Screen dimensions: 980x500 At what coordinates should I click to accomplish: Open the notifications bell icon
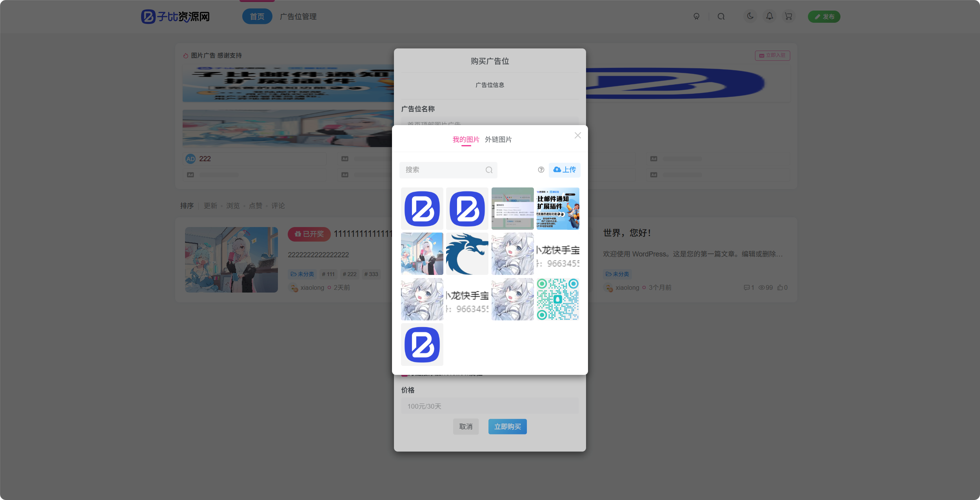click(x=769, y=16)
